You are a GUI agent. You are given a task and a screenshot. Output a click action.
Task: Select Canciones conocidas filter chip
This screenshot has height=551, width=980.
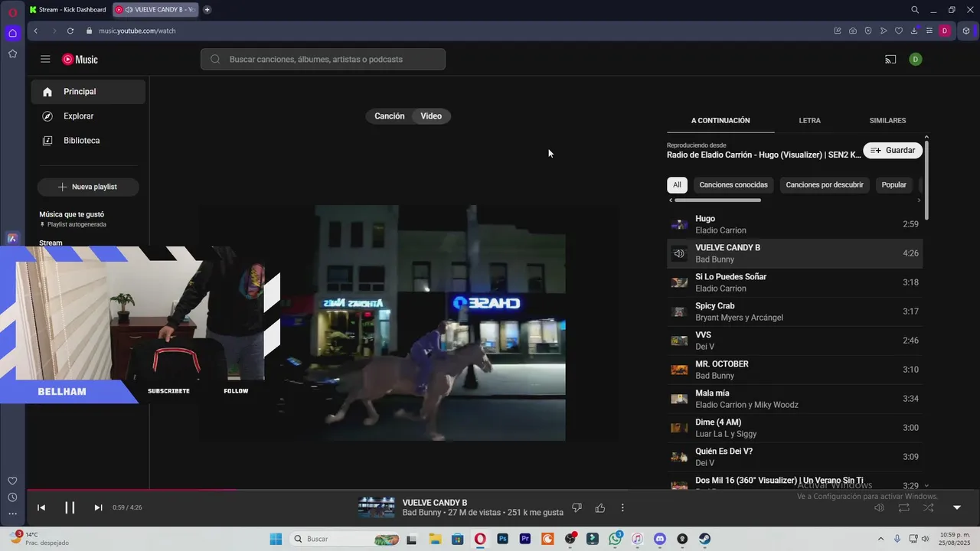pos(733,184)
